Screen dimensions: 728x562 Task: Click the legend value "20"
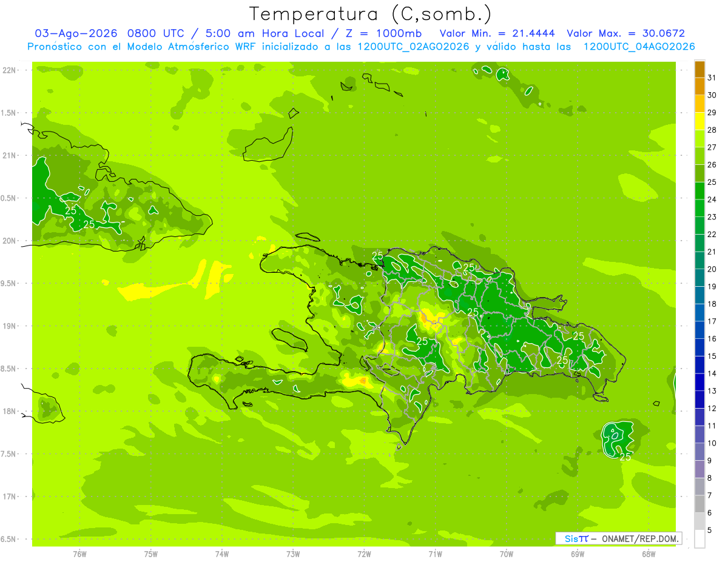712,269
